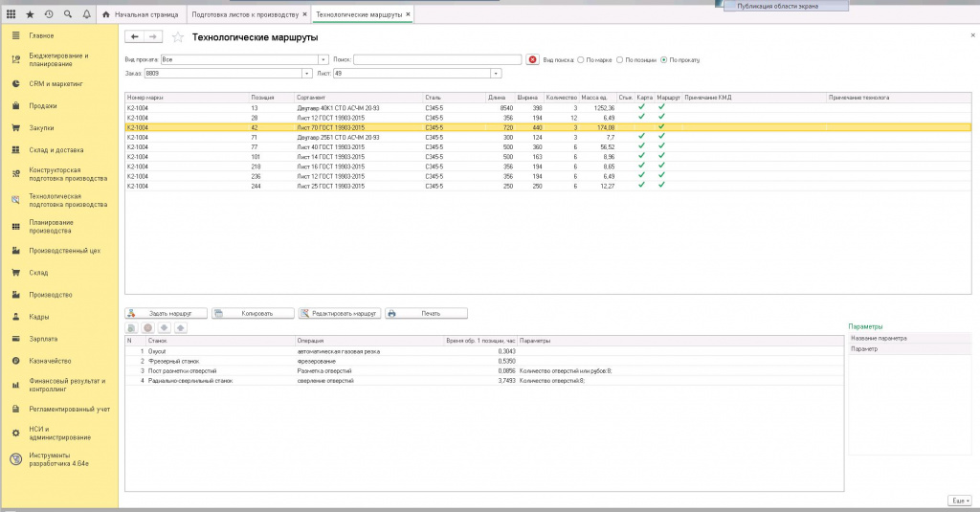Move the operation down with the down arrow icon

pyautogui.click(x=164, y=327)
